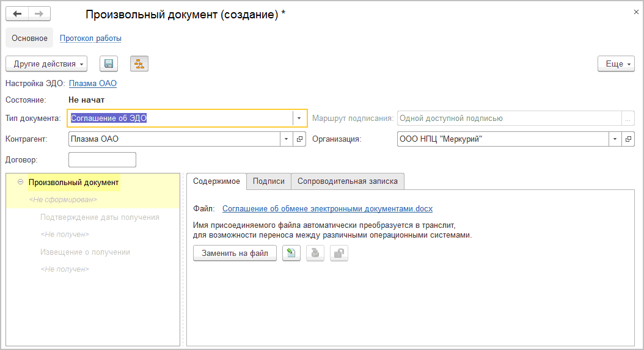Open the Тип документа dropdown list

[299, 118]
